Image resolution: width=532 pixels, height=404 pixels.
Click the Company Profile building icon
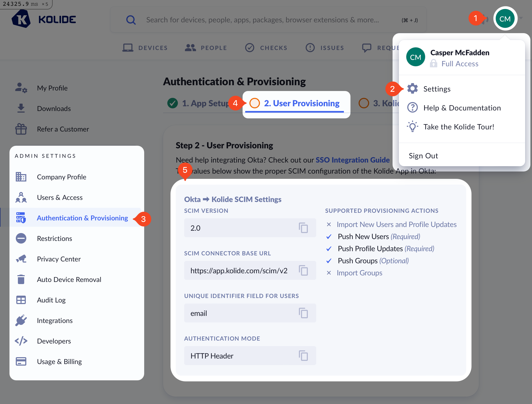coord(21,177)
